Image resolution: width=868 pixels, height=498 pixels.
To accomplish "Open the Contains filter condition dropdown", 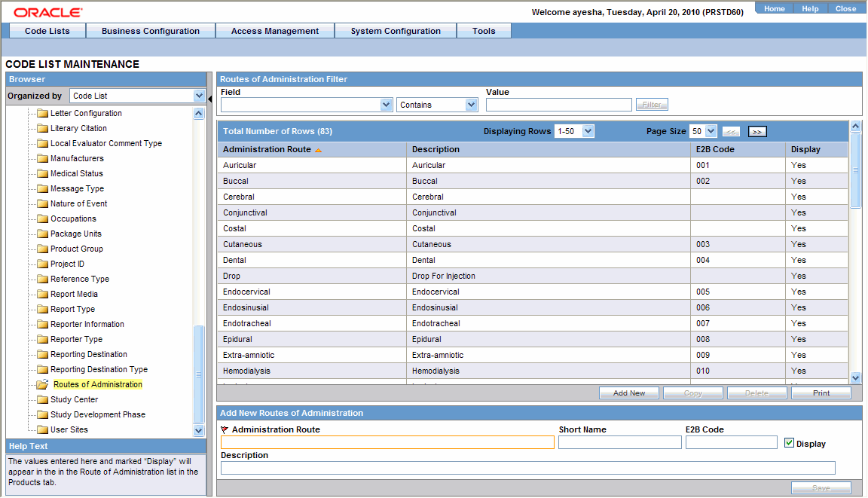I will tap(470, 104).
